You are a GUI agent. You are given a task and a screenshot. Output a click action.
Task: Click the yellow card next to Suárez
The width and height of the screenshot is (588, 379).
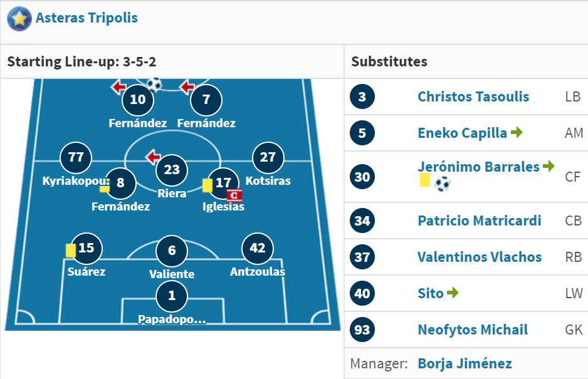(70, 251)
